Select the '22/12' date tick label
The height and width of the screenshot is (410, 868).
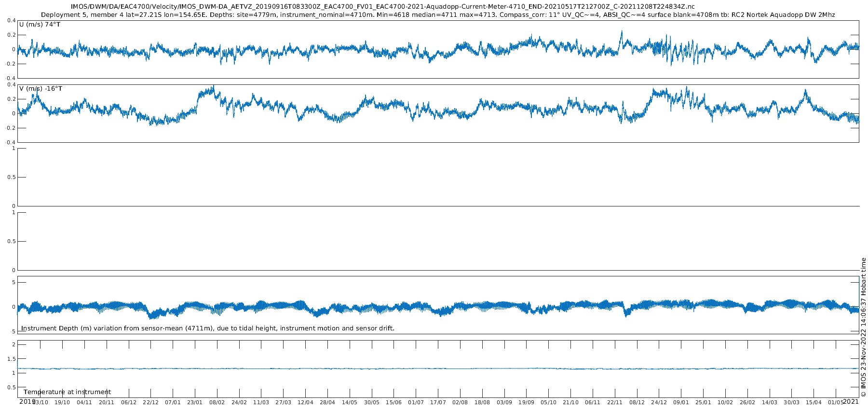tap(151, 402)
